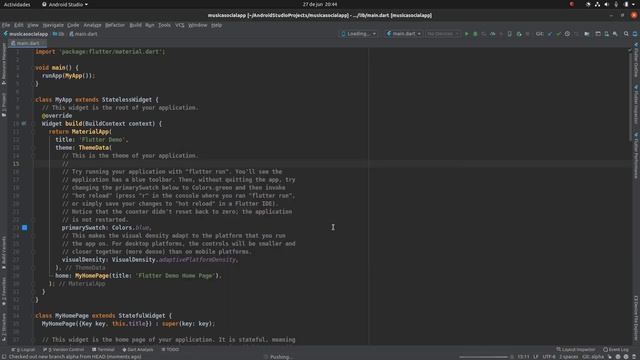Open the File menu

(x=6, y=25)
